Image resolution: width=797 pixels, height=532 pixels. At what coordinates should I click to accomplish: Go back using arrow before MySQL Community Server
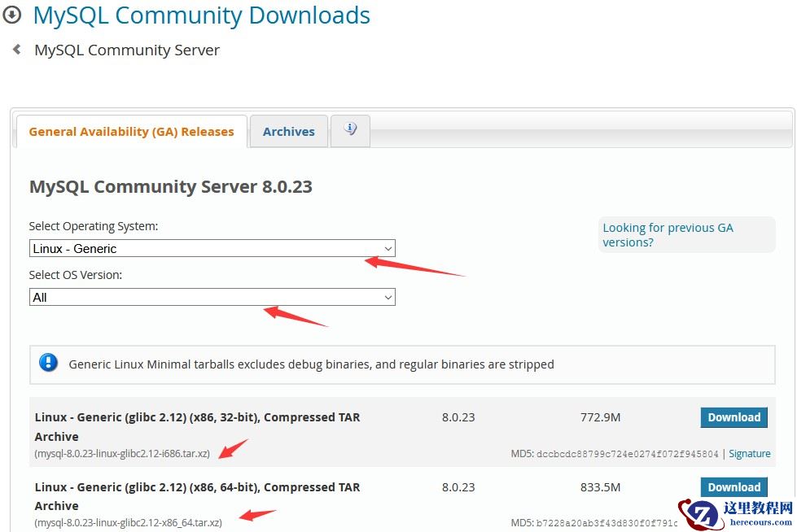pyautogui.click(x=17, y=50)
